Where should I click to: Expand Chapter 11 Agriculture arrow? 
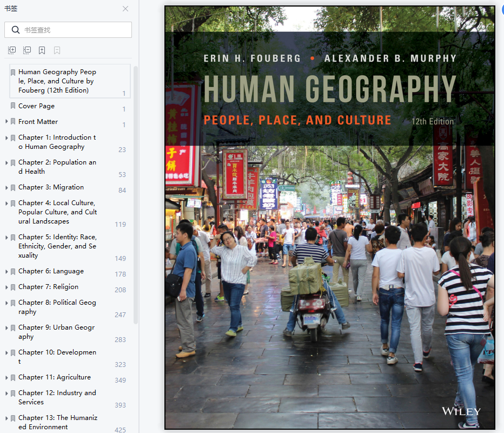(x=6, y=378)
